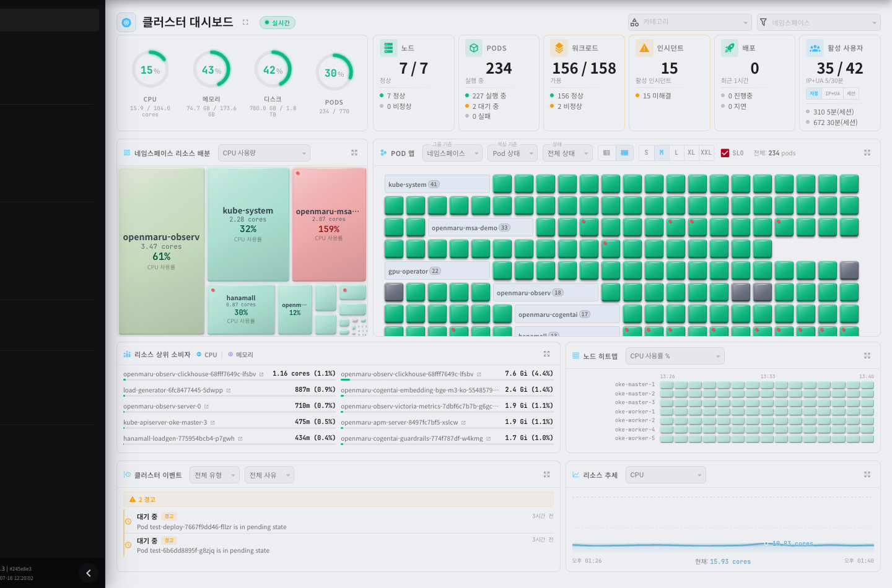Viewport: 892px width, 588px height.
Task: Select grid view icon in POD 맵
Action: tap(624, 153)
